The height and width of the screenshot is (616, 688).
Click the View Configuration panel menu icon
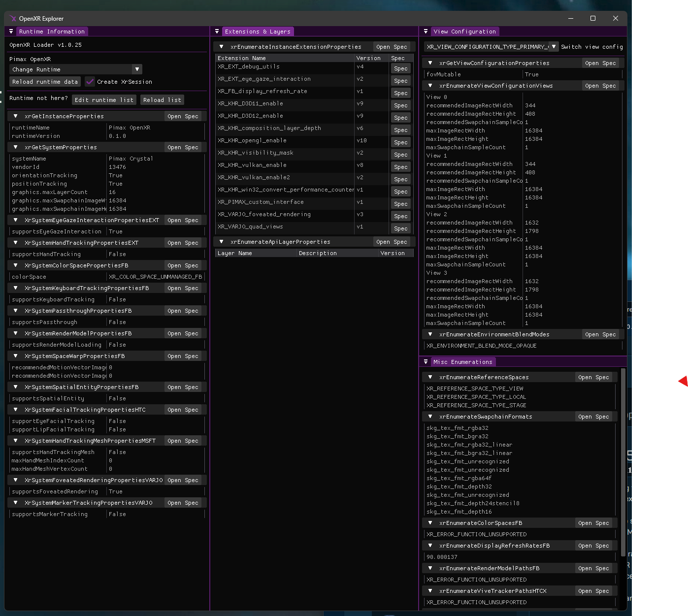[426, 32]
